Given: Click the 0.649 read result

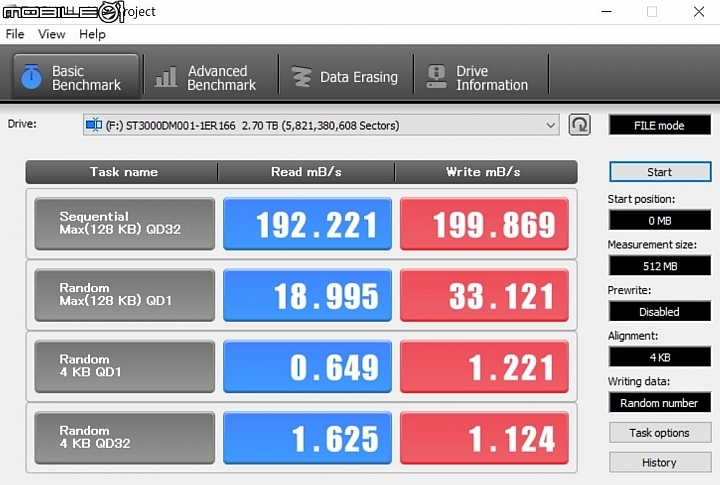Looking at the screenshot, I should pyautogui.click(x=307, y=367).
